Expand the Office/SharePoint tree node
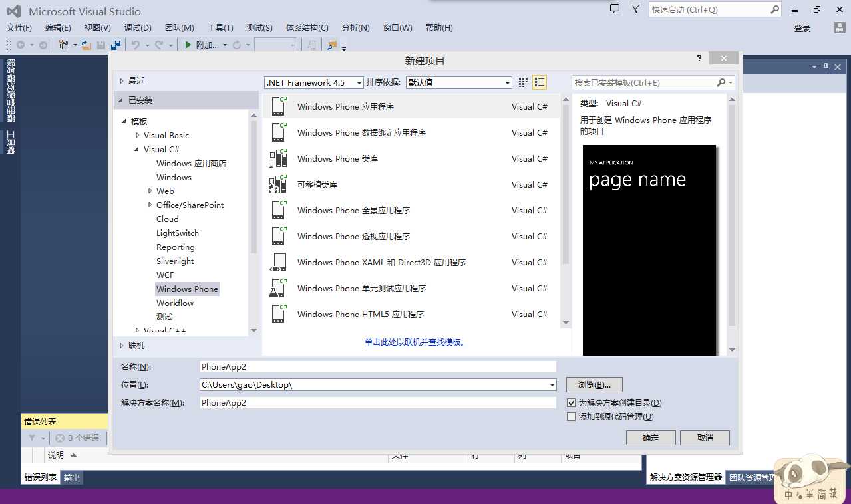The image size is (851, 504). (x=150, y=205)
